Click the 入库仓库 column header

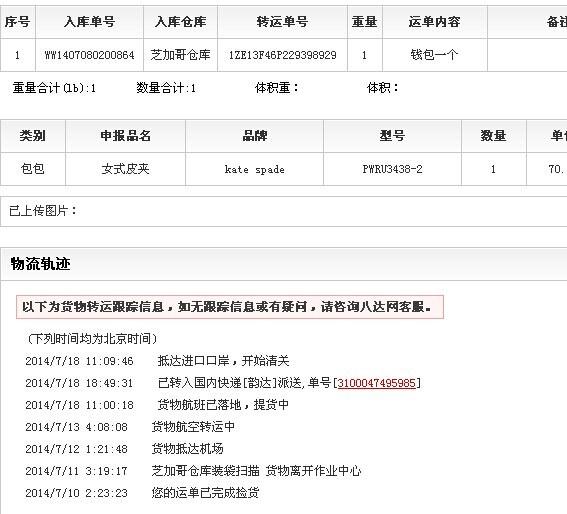point(180,22)
